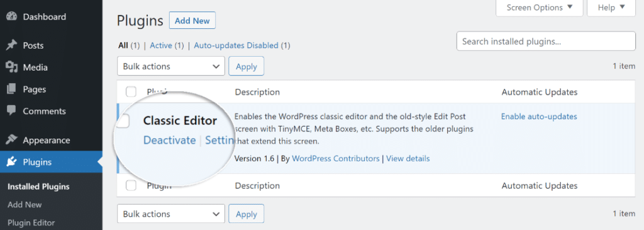The height and width of the screenshot is (230, 644).
Task: Select the Classic Editor plugin checkbox
Action: pyautogui.click(x=124, y=120)
